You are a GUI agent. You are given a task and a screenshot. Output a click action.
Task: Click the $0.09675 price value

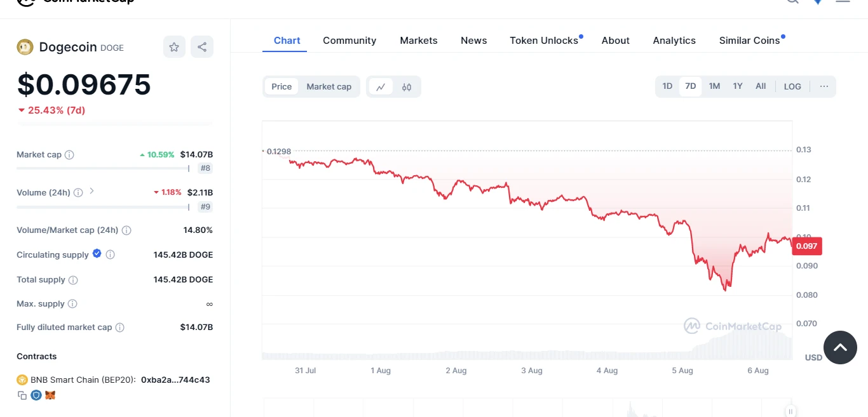pos(84,84)
